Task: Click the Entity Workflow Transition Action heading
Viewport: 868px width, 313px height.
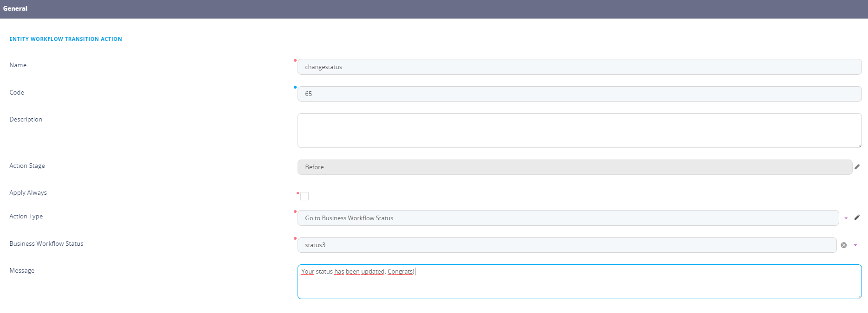Action: (65, 39)
